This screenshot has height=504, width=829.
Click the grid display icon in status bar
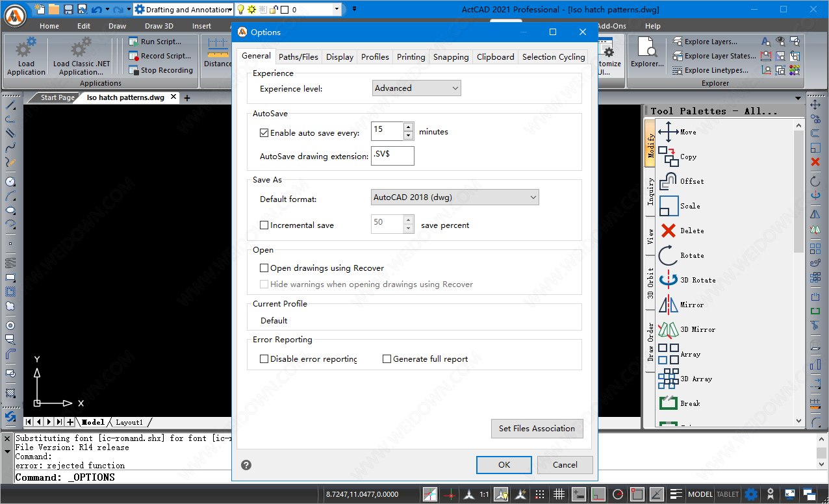point(559,494)
